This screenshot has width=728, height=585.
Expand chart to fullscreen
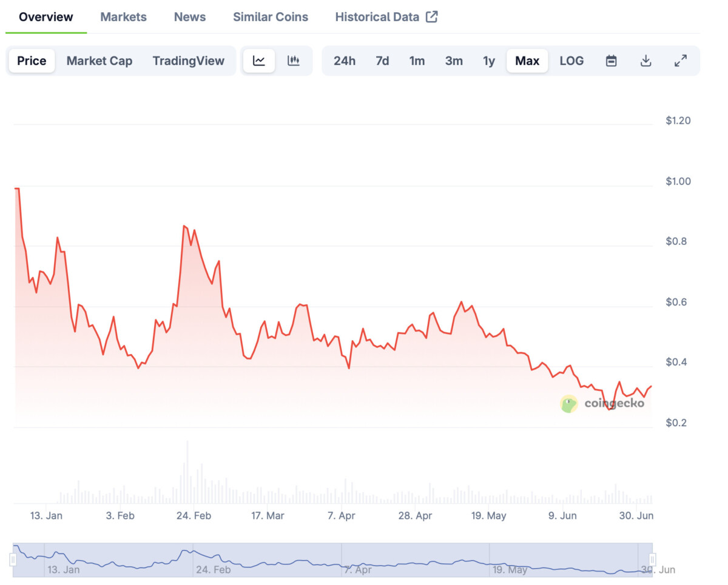point(681,61)
